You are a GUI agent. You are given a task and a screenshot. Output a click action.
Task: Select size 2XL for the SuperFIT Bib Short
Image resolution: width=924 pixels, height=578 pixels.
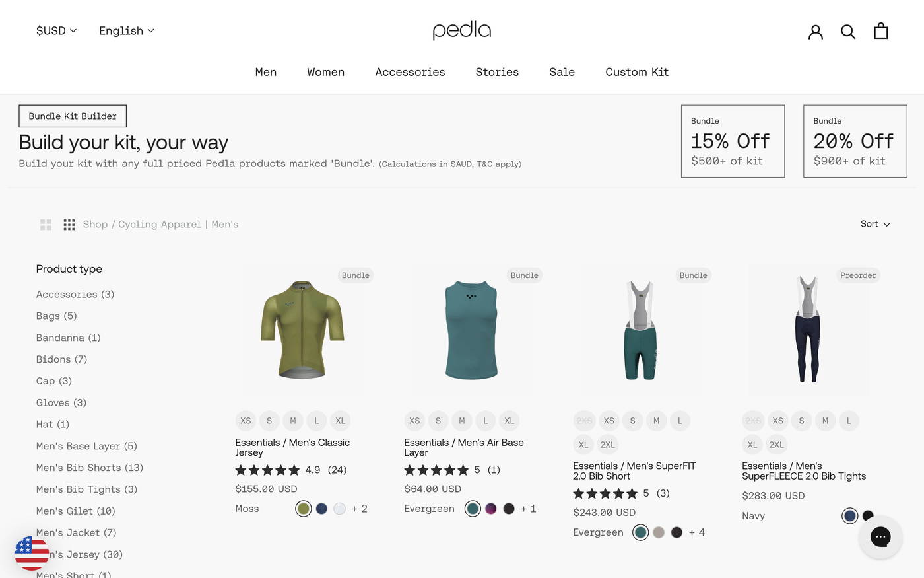[607, 445]
